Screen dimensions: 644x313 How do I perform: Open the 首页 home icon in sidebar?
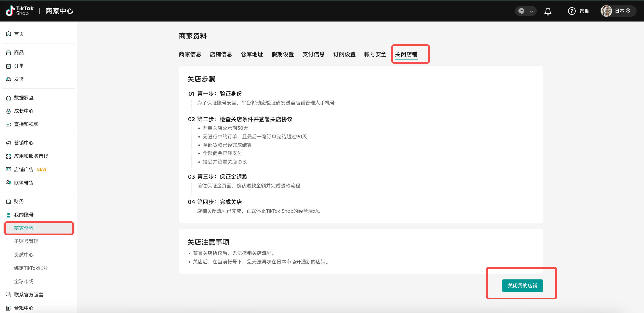(9, 34)
